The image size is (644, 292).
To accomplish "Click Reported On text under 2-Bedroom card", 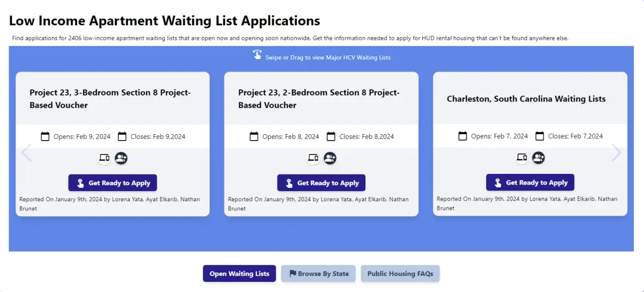I will pyautogui.click(x=318, y=203).
